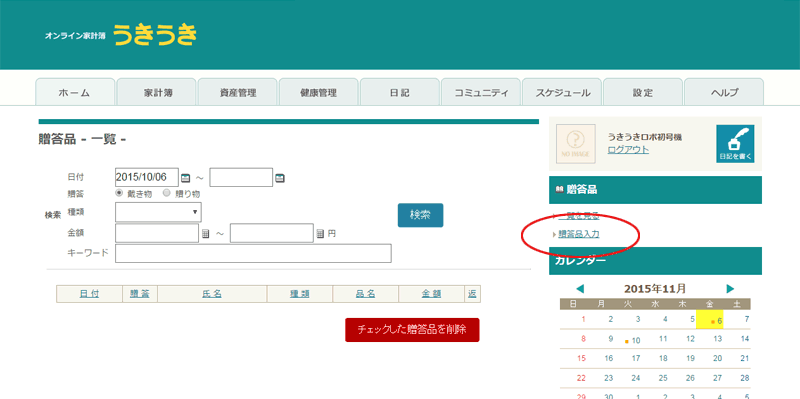Sort table by 日付 column header

click(89, 294)
